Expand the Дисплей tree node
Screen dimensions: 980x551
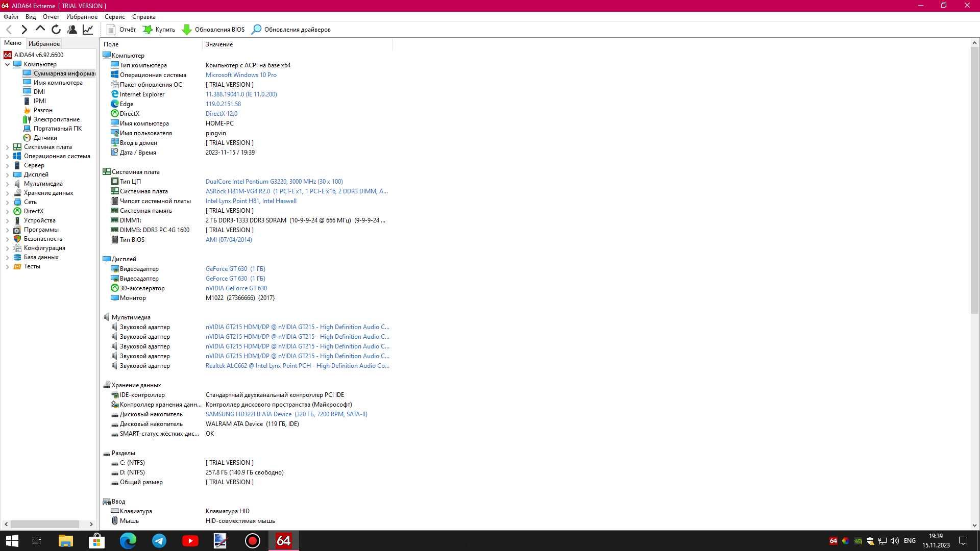(7, 174)
